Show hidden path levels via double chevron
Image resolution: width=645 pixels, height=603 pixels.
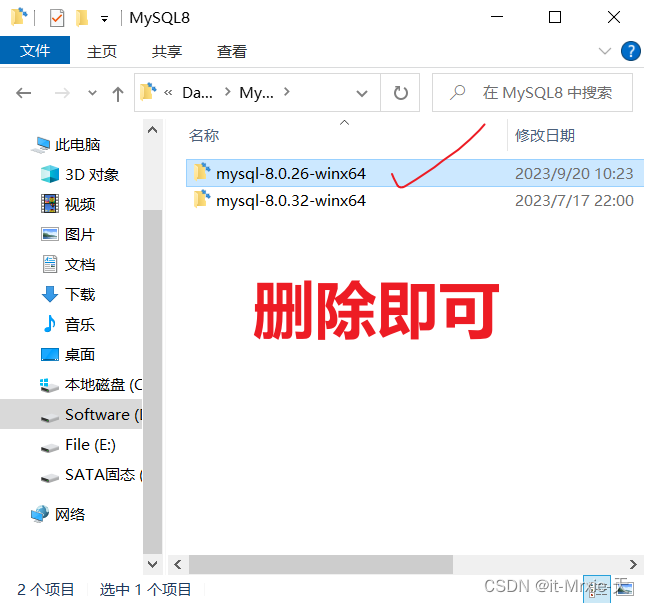[x=168, y=93]
